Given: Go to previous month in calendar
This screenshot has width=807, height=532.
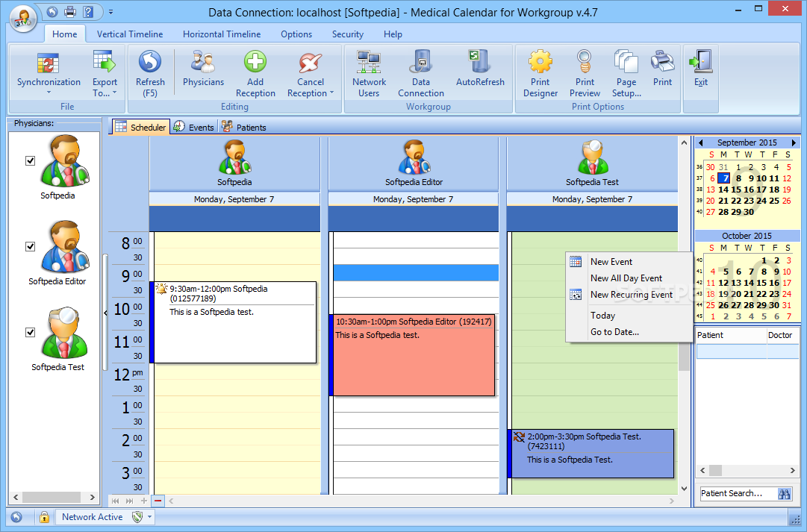Looking at the screenshot, I should (700, 143).
